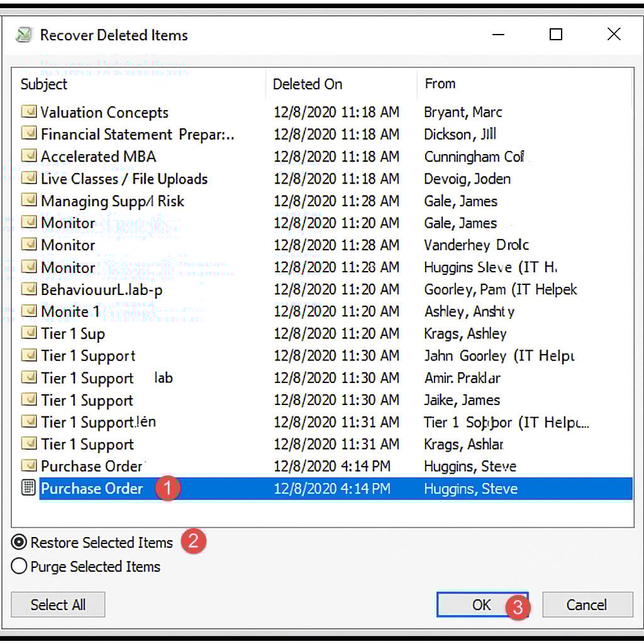Image resolution: width=644 pixels, height=644 pixels.
Task: Select the Monite 1 item
Action: point(70,311)
